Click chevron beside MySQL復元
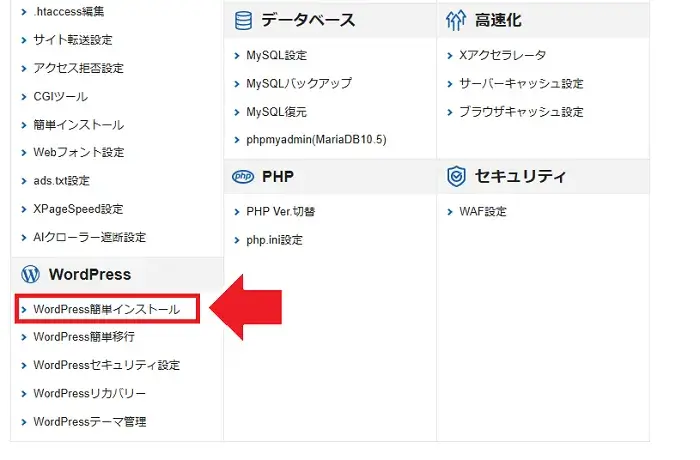Screen dimensions: 700x460 pyautogui.click(x=237, y=113)
